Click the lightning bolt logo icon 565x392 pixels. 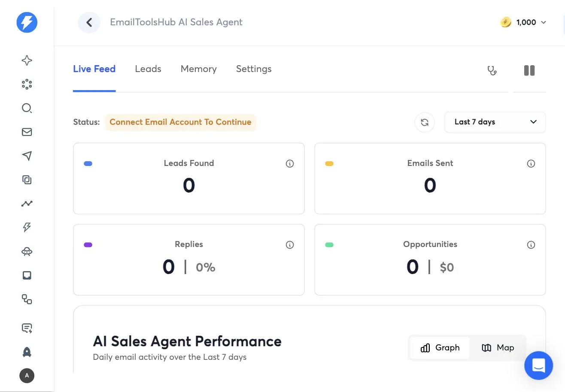click(x=27, y=22)
